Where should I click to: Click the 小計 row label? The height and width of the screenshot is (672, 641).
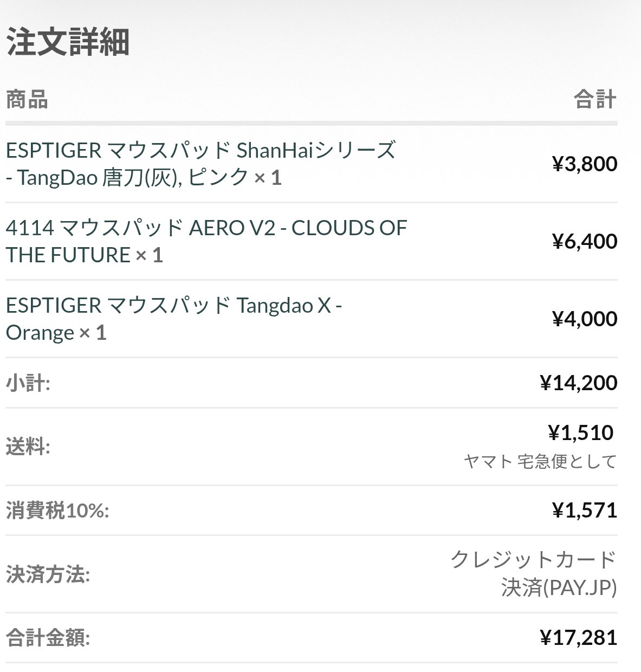tap(28, 383)
